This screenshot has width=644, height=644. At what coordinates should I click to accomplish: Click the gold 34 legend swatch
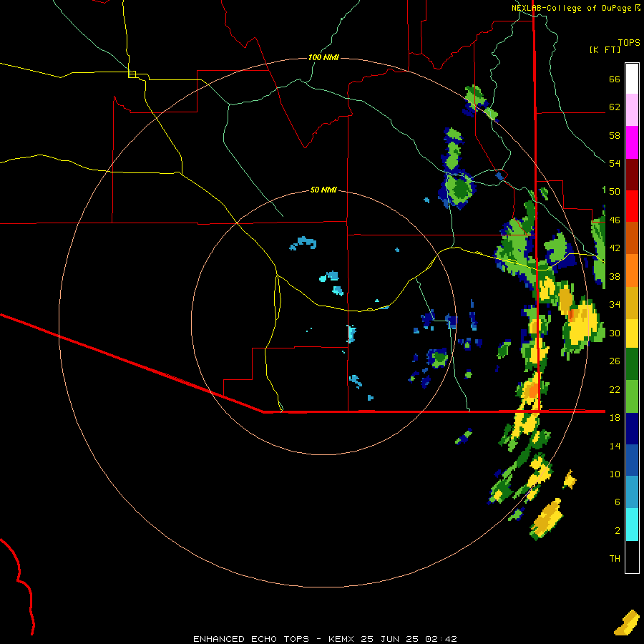pyautogui.click(x=632, y=303)
